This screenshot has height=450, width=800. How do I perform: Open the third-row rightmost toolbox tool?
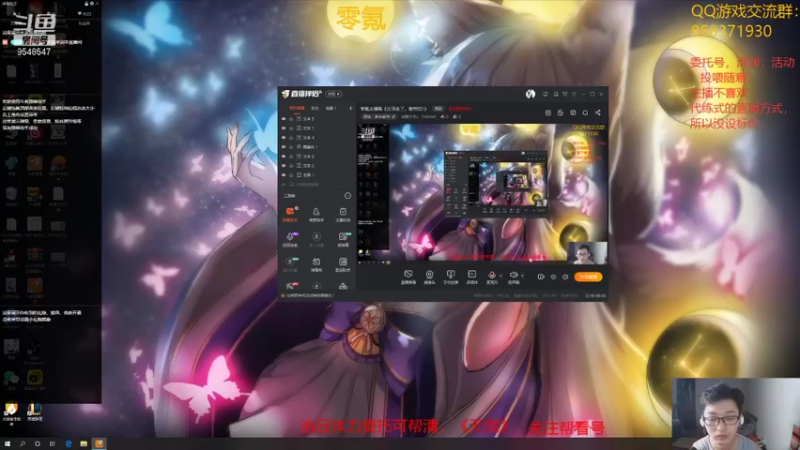343,264
